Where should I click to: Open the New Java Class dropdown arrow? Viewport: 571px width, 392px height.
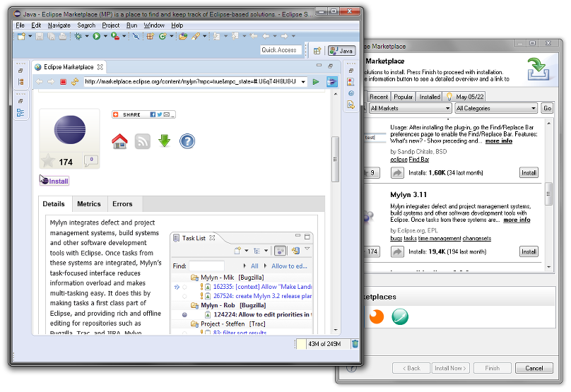click(x=171, y=36)
